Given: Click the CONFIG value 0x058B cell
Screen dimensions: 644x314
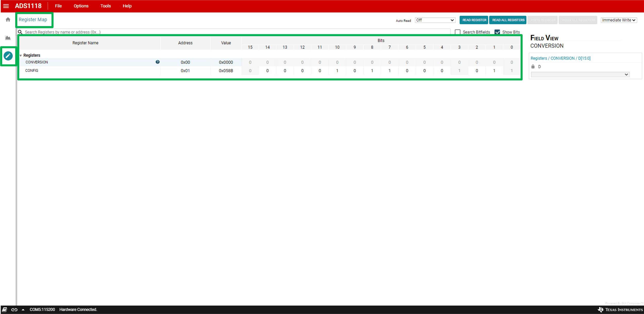Looking at the screenshot, I should point(226,71).
